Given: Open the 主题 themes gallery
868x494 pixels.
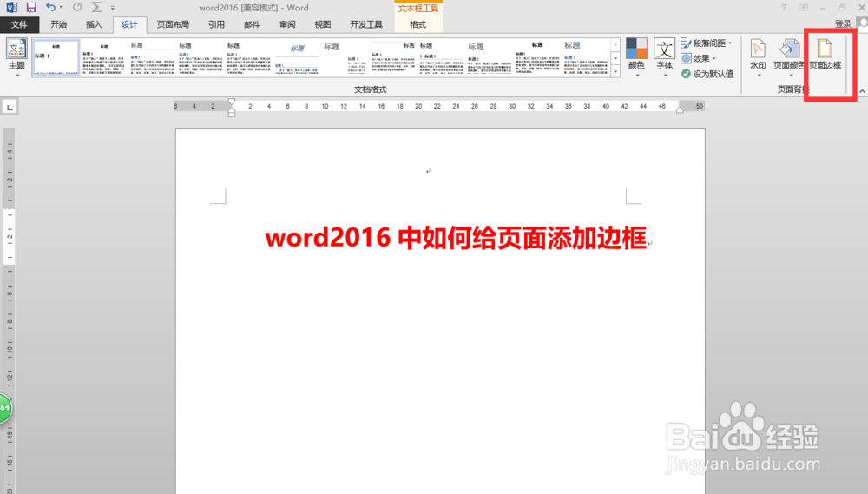Looking at the screenshot, I should (16, 57).
